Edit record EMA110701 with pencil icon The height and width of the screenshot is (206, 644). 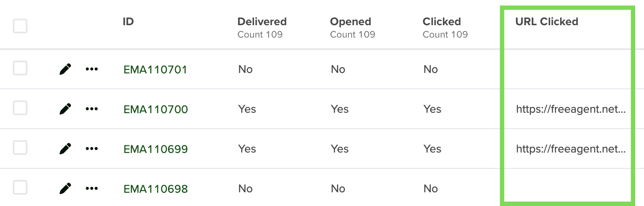65,69
